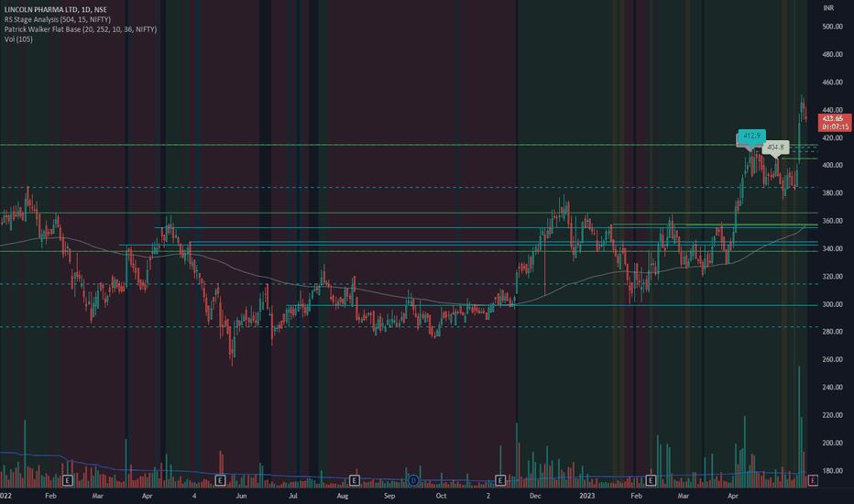Select the 404.8 price label on chart
This screenshot has height=504, width=854.
click(x=775, y=148)
